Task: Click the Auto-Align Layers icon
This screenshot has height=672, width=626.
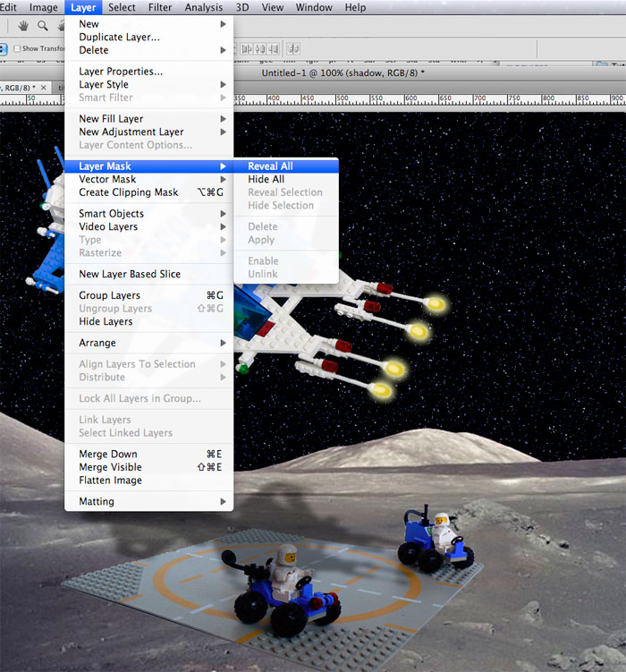Action: tap(293, 49)
